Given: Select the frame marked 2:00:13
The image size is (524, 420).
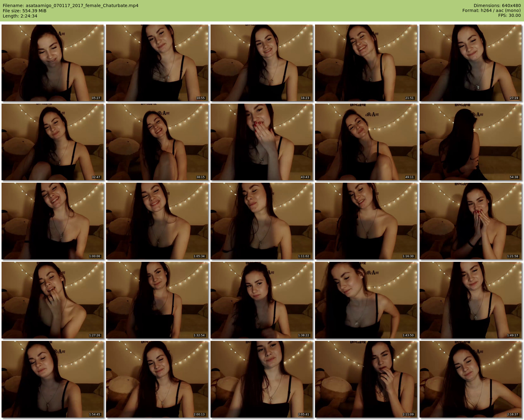Looking at the screenshot, I should pos(157,379).
